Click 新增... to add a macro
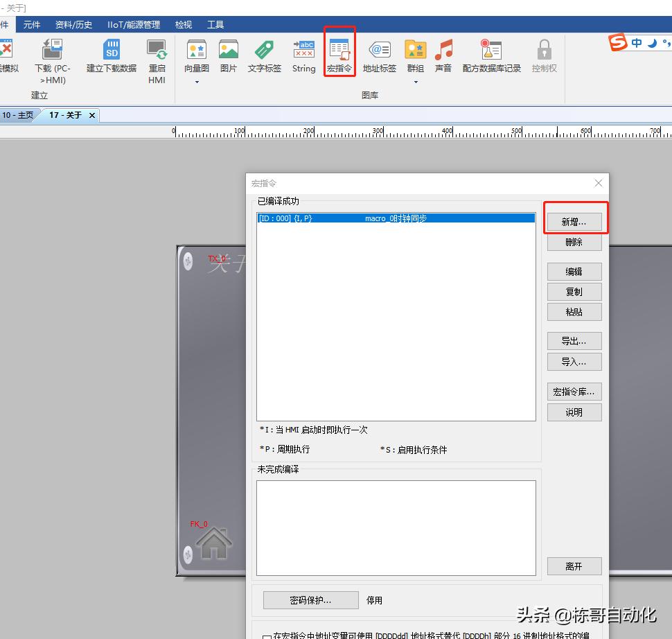672x639 pixels. (574, 222)
